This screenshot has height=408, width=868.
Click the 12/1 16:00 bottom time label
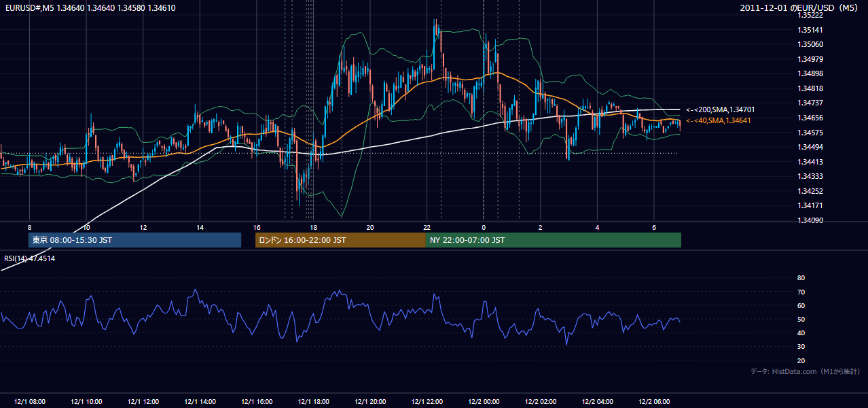[x=257, y=402]
